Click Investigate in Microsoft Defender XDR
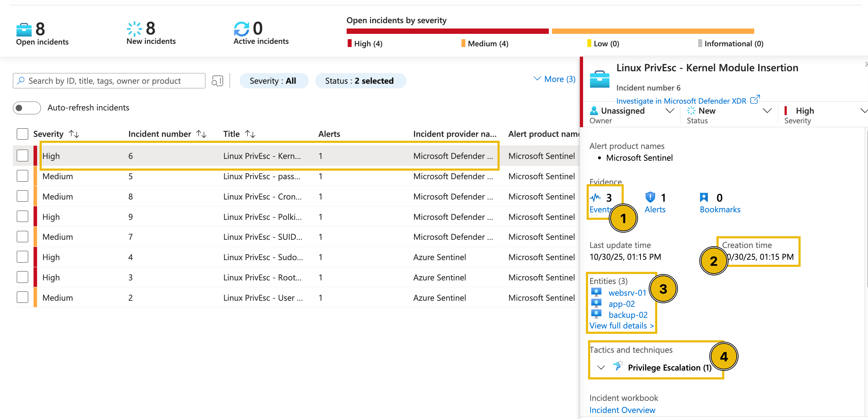 682,101
